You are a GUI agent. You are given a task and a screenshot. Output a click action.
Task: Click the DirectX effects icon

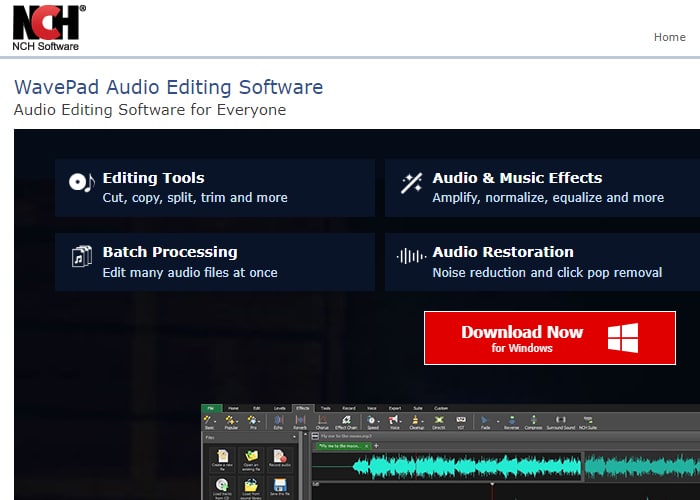[x=439, y=422]
